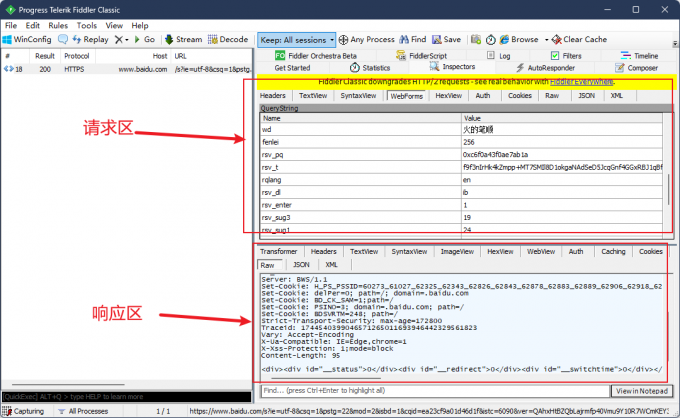Screen dimensions: 680x418
Task: Open the Keep: All sessions dropdown
Action: coord(296,40)
